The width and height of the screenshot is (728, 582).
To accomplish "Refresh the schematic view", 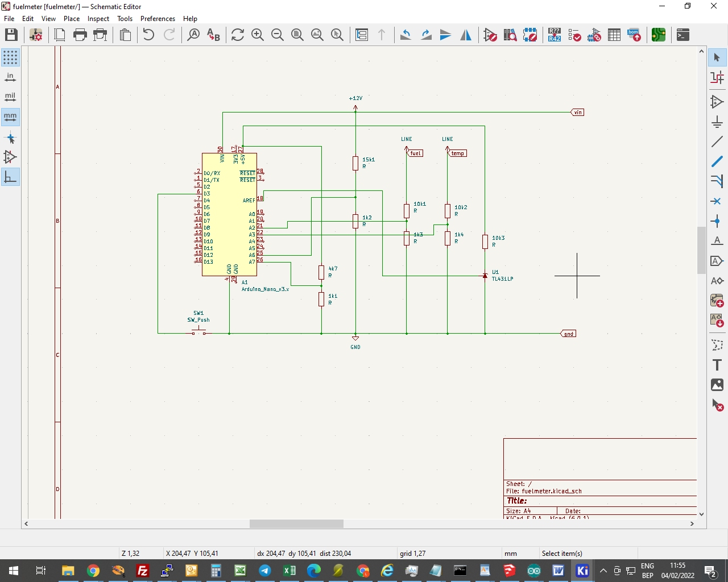I will (238, 35).
